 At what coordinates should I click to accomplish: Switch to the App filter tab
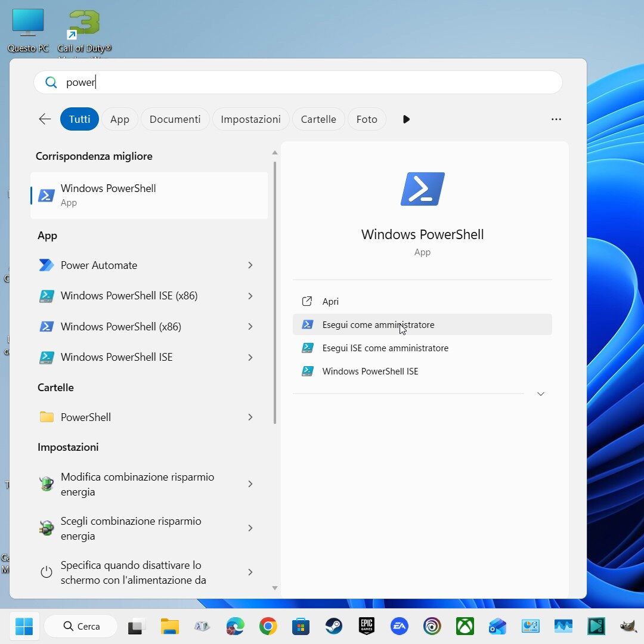119,119
